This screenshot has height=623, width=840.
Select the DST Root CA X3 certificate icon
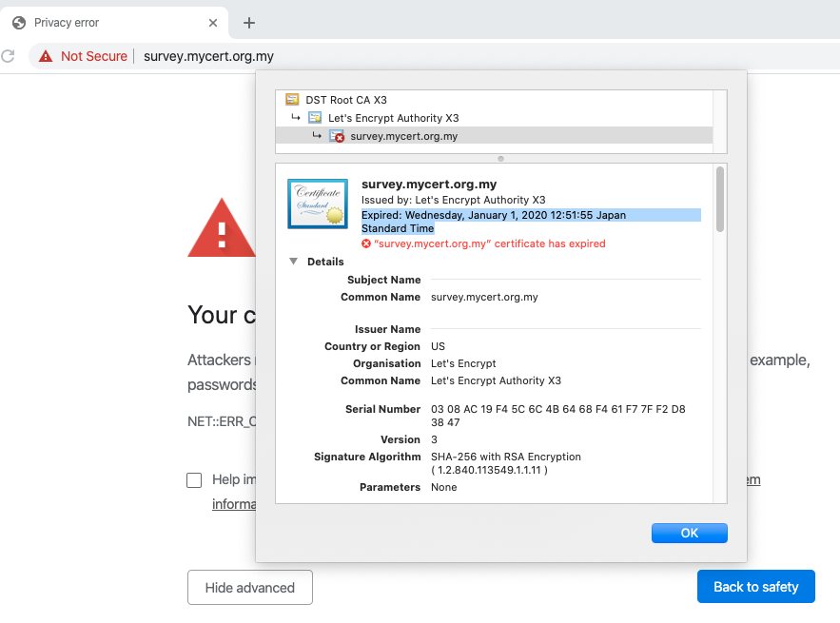(292, 100)
